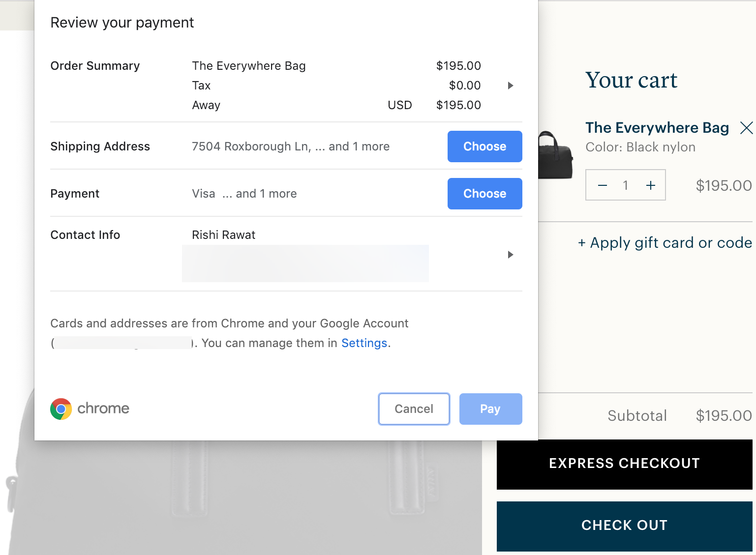
Task: Click the quantity value 1 field
Action: point(626,185)
